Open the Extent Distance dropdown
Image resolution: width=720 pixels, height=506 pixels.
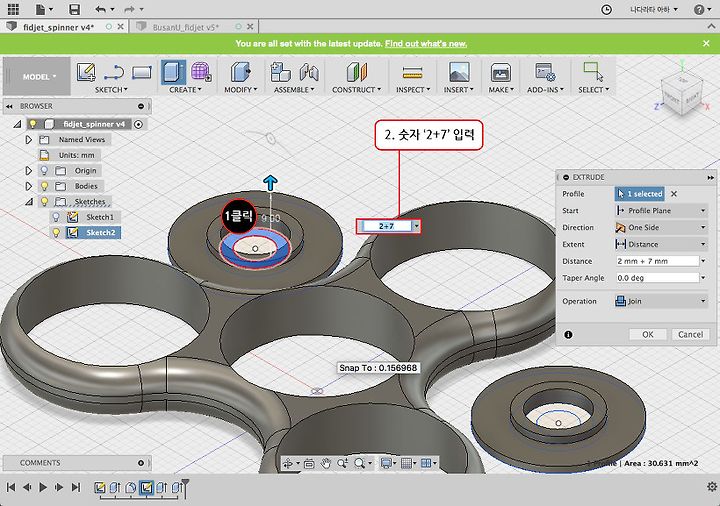click(661, 244)
